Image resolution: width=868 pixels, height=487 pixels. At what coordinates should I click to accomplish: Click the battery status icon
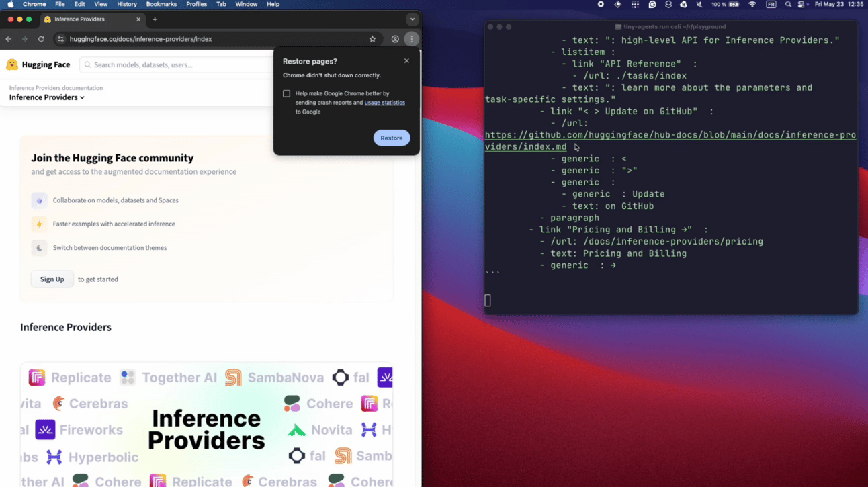(x=734, y=4)
